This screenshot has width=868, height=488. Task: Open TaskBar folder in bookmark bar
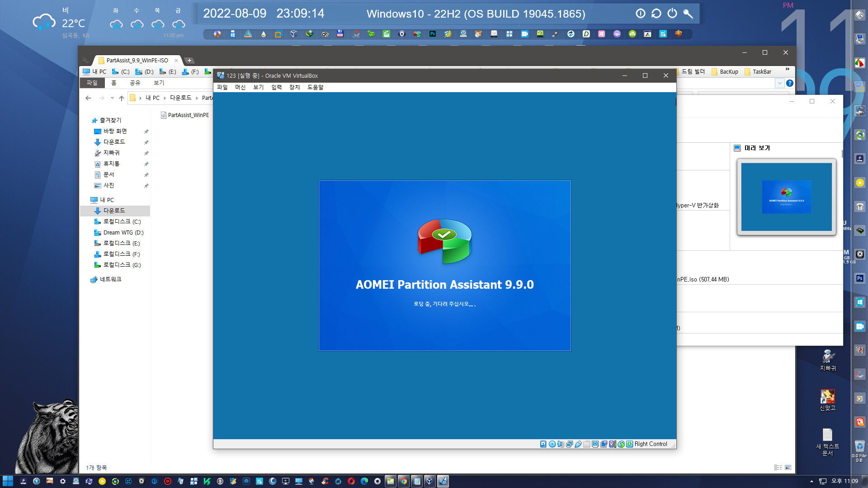pyautogui.click(x=758, y=72)
